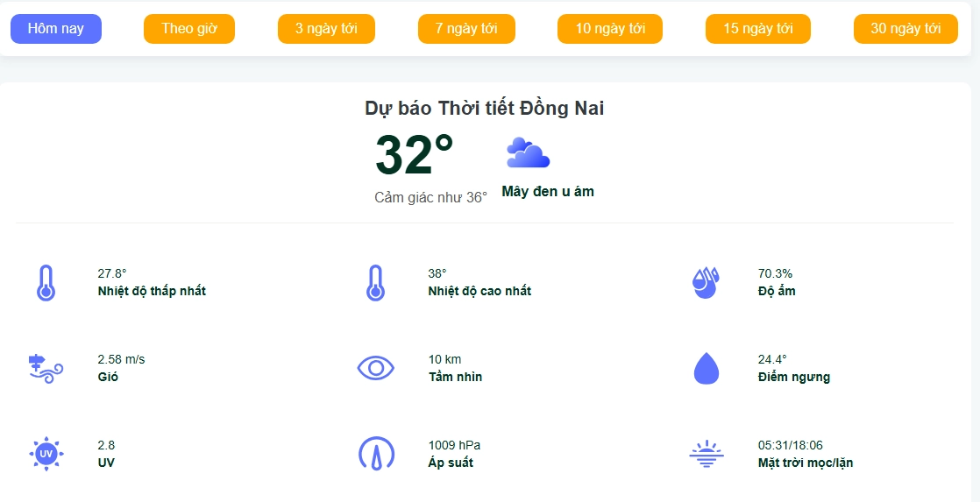
Task: Click the UV index sun icon
Action: point(46,454)
